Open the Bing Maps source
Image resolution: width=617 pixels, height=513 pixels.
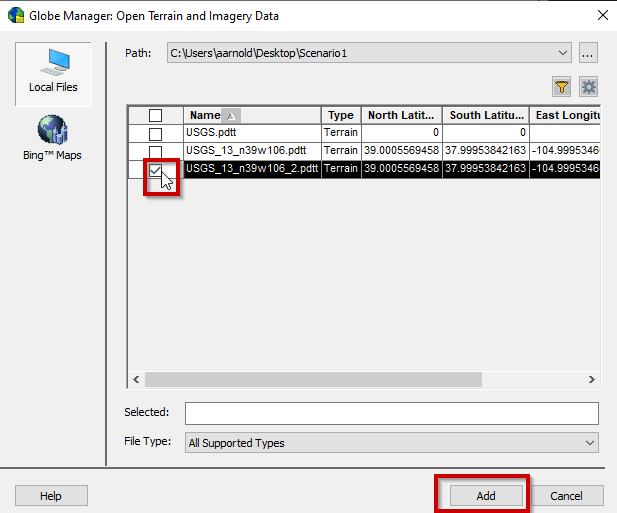(x=52, y=138)
